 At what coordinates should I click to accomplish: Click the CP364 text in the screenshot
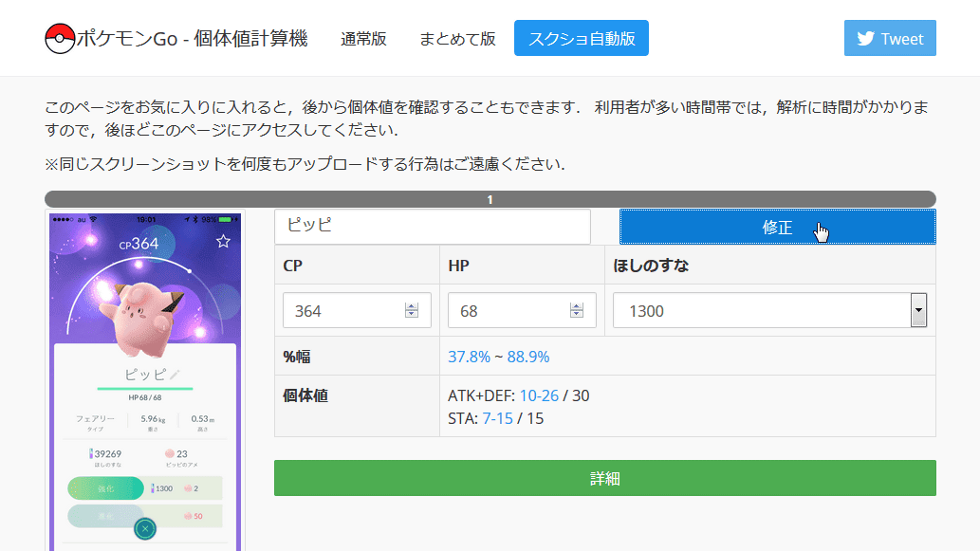pos(139,244)
